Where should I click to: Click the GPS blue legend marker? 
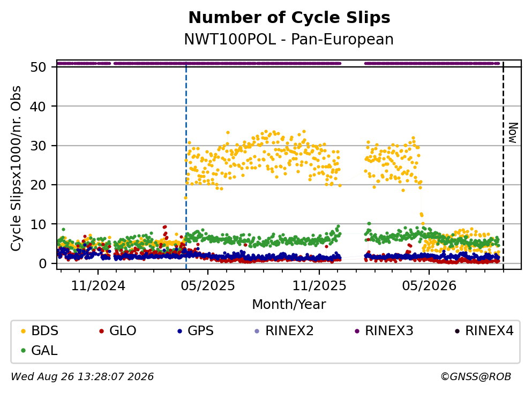coord(179,331)
